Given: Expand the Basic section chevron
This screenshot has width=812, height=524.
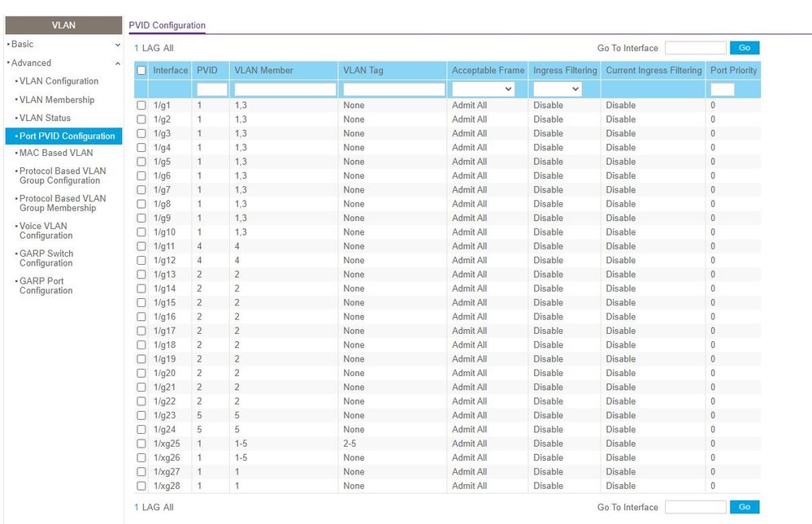Looking at the screenshot, I should pyautogui.click(x=118, y=45).
